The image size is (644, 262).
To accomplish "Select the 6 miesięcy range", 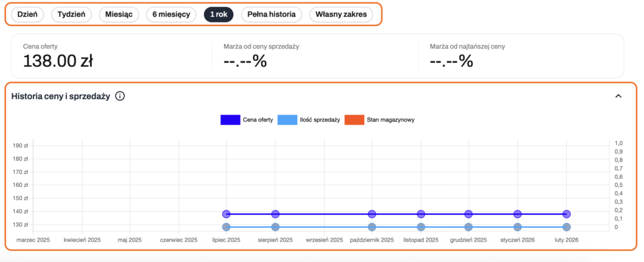I will click(x=171, y=14).
